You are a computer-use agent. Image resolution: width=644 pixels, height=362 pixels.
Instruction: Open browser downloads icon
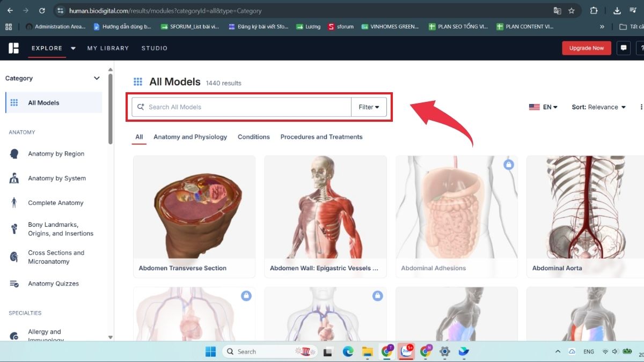tap(617, 10)
